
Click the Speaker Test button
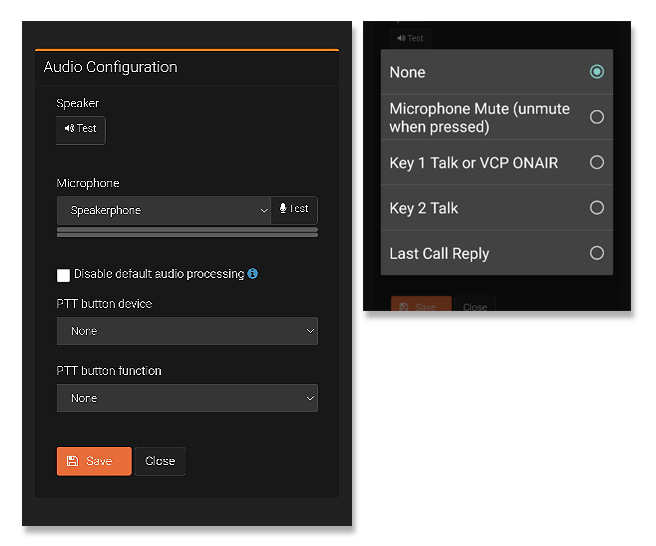81,130
